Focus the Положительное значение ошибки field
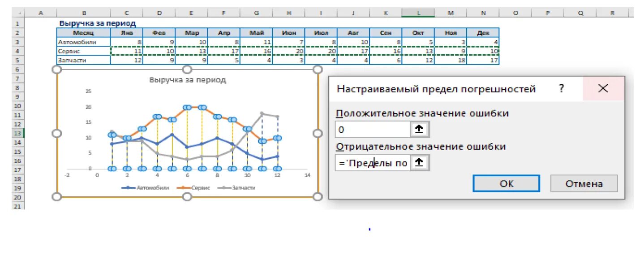The width and height of the screenshot is (644, 261). (x=373, y=130)
